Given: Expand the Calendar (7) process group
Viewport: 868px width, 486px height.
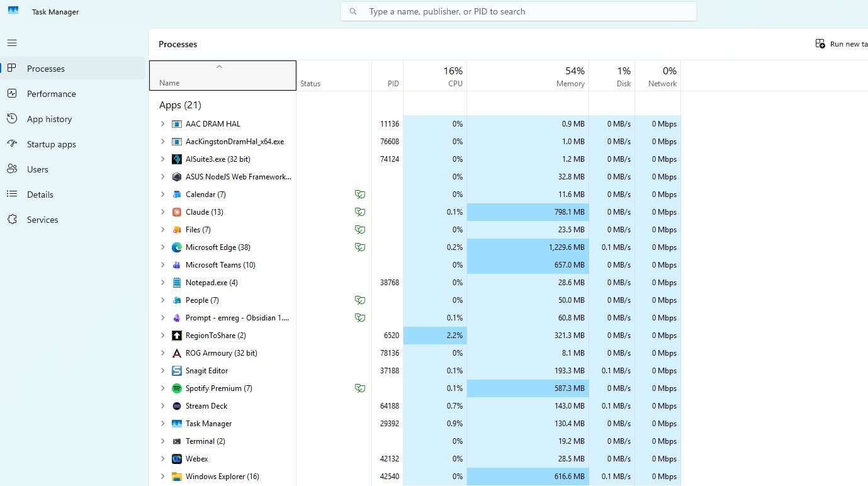Looking at the screenshot, I should coord(162,195).
